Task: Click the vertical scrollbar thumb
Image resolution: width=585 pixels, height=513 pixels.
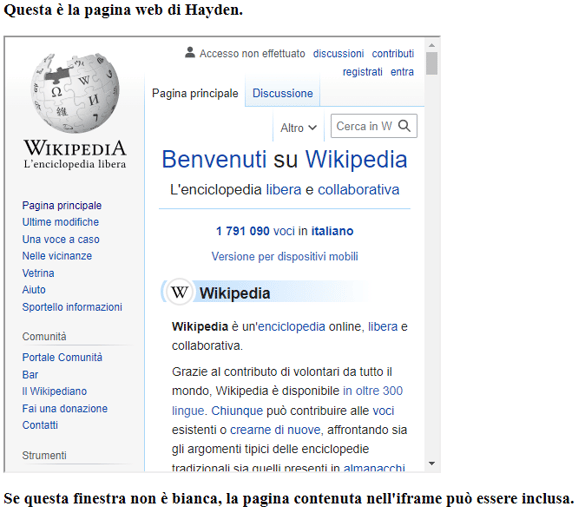Action: click(x=432, y=63)
